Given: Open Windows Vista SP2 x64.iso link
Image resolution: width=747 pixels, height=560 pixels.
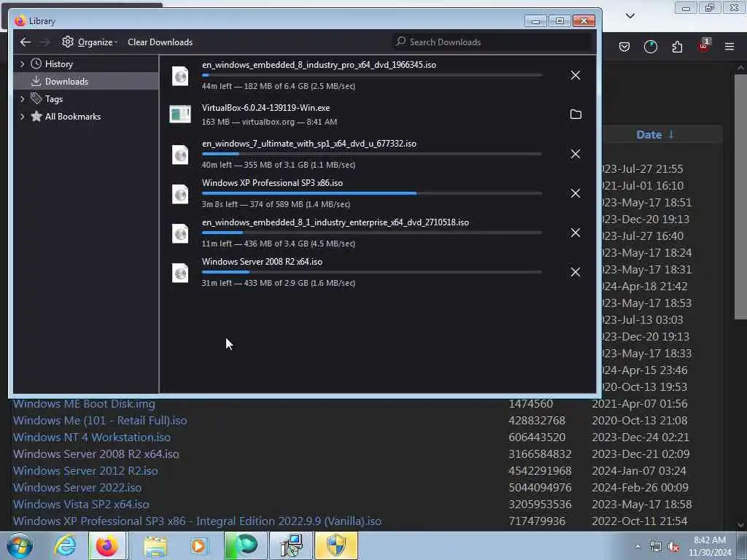Looking at the screenshot, I should 81,505.
